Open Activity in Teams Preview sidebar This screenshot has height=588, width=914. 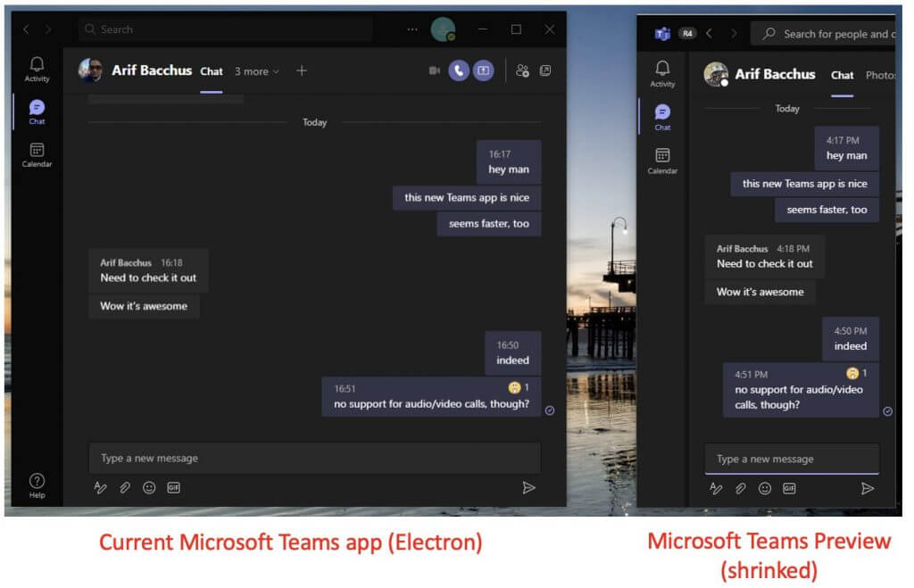click(x=663, y=74)
